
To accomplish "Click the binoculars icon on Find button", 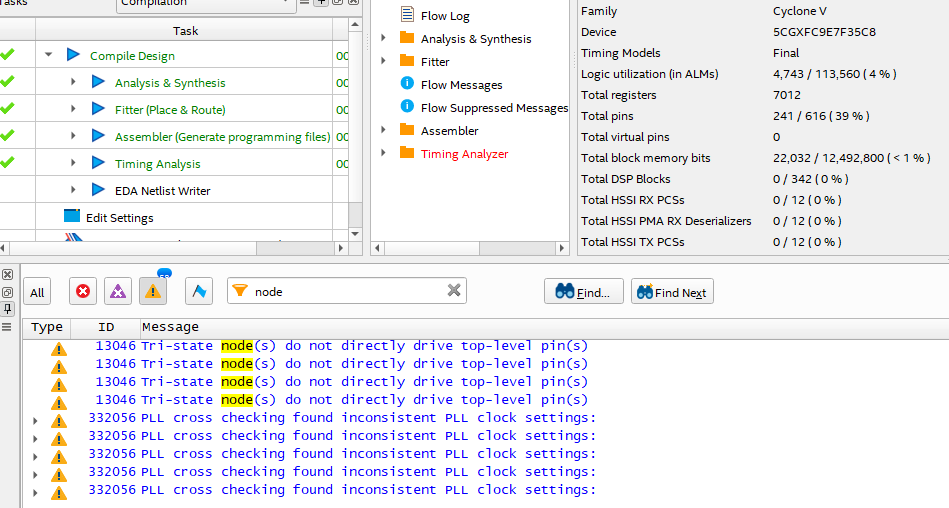I will point(565,291).
